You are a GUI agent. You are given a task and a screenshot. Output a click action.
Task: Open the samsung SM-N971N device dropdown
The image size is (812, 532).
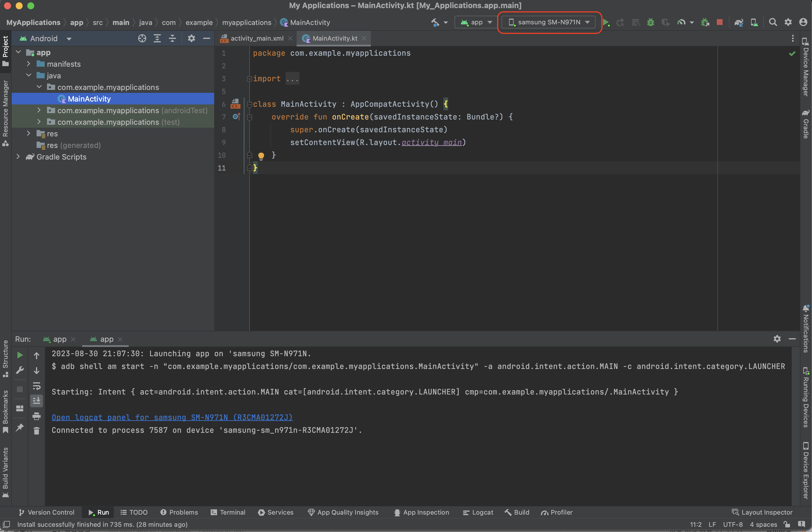(548, 23)
